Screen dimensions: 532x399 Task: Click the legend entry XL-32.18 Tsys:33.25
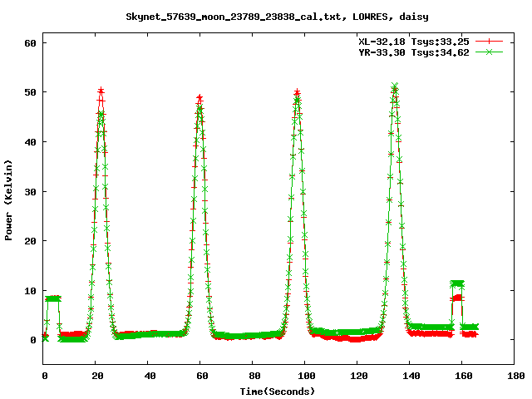[x=414, y=42]
